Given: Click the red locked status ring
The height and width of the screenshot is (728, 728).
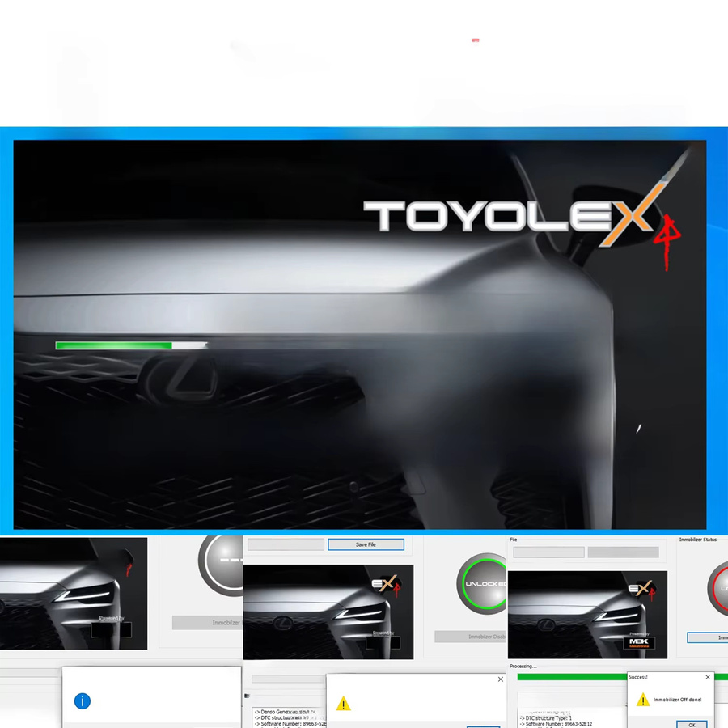Looking at the screenshot, I should 717,588.
